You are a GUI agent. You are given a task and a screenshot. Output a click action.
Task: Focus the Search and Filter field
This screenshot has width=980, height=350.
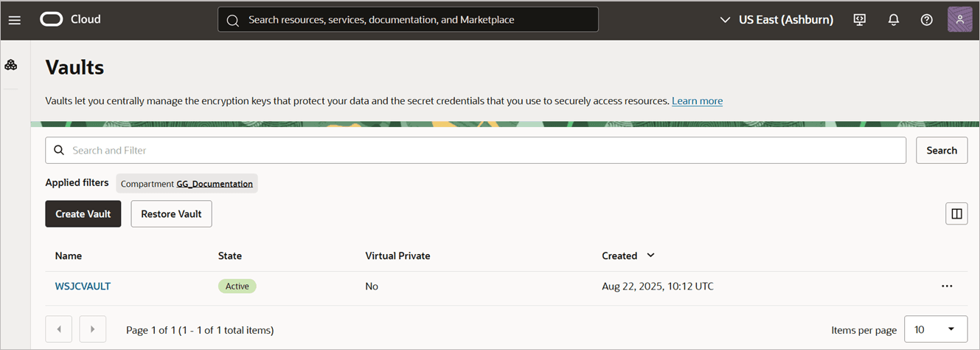pyautogui.click(x=476, y=150)
